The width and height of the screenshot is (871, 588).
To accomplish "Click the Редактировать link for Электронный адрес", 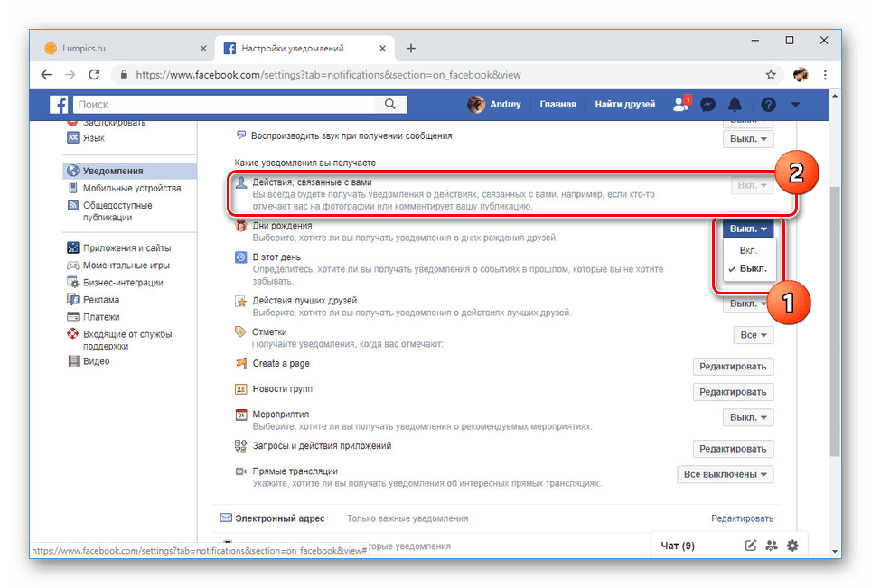I will [x=742, y=518].
